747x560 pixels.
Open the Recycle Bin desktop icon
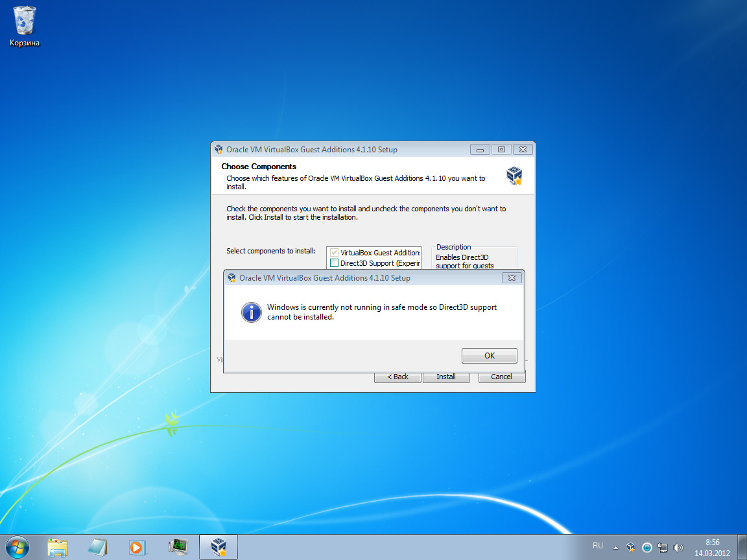(24, 26)
